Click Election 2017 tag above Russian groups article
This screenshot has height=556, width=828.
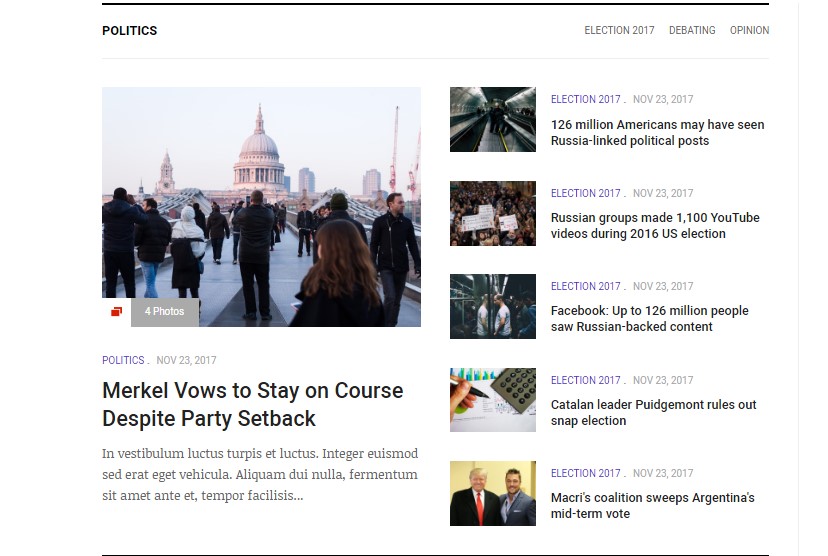[x=585, y=193]
